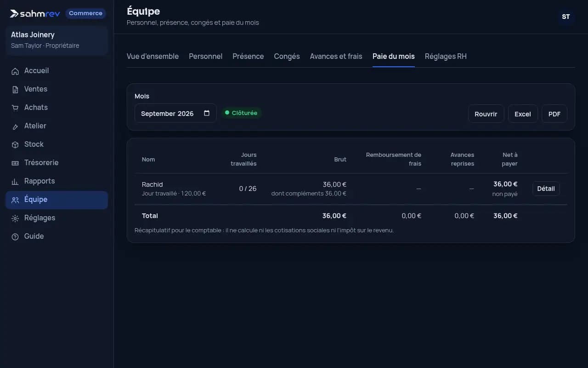Open Détail for Rachid's payroll row

[546, 189]
